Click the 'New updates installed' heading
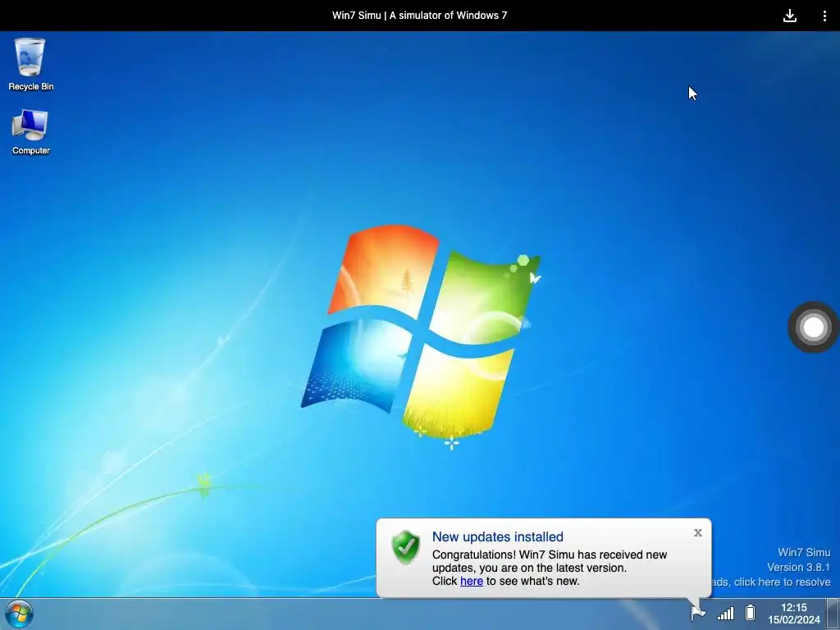The image size is (840, 630). coord(498,536)
